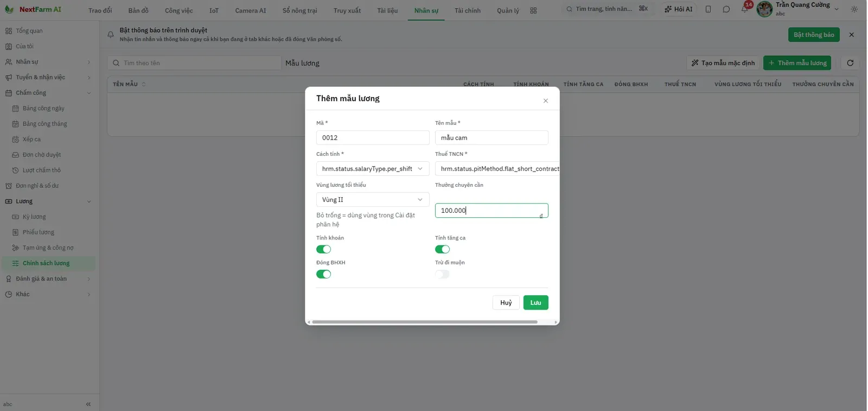Click the notification bell with badge 14

tap(745, 9)
